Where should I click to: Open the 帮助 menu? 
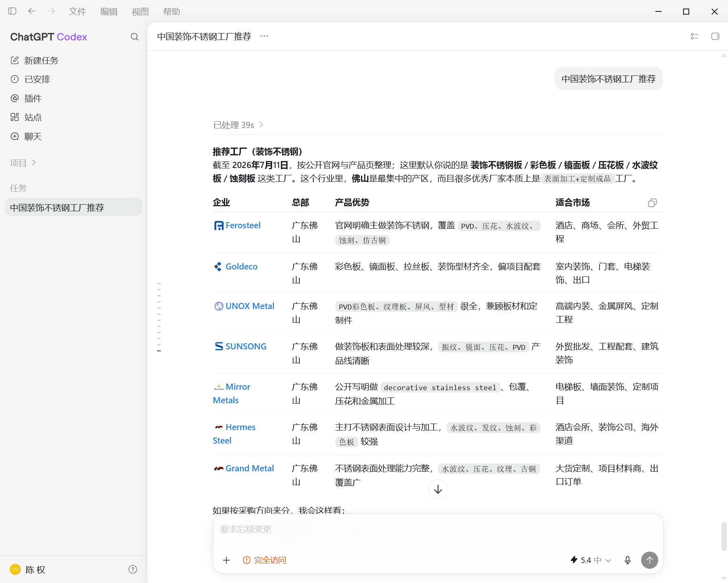point(172,11)
